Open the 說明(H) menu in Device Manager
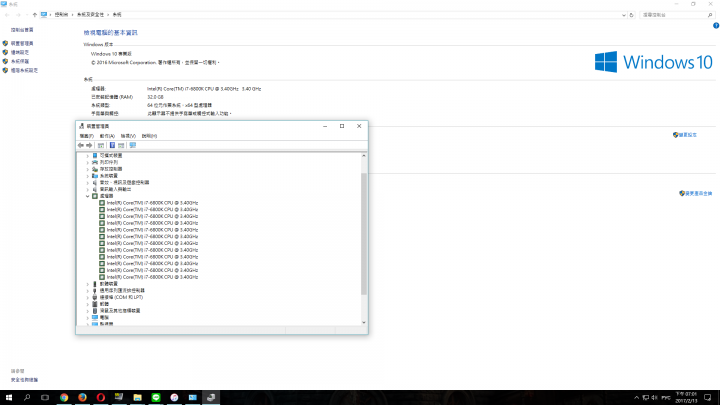This screenshot has height=405, width=720. coord(149,136)
